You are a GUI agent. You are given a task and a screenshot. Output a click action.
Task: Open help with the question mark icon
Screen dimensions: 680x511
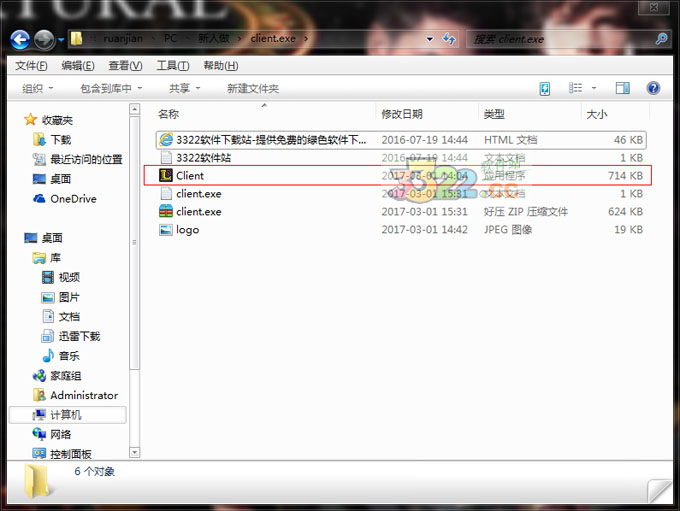point(653,88)
